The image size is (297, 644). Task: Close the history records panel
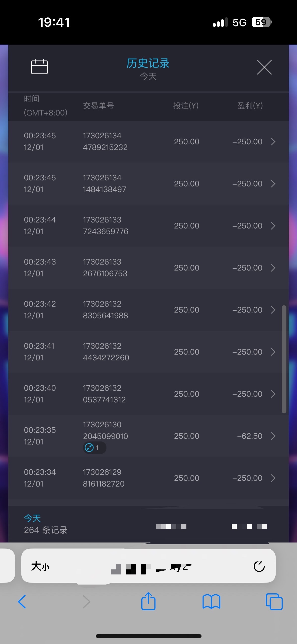[264, 67]
